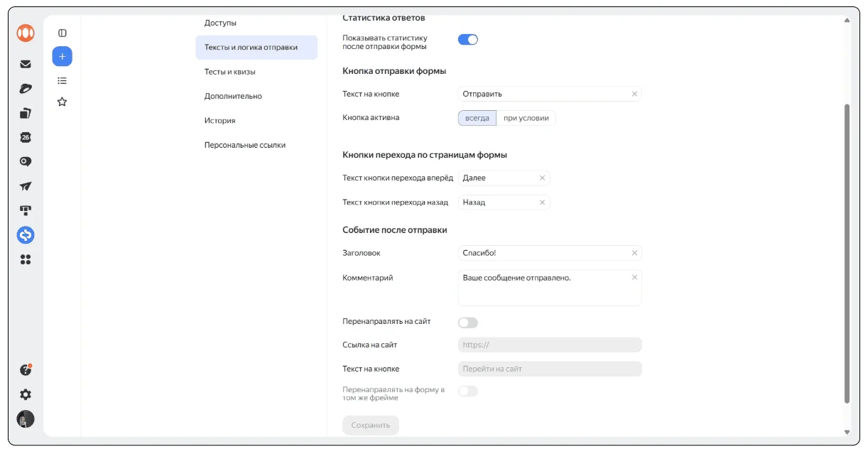Click the 'Перейти на сайт' button text field
Screen dimensions: 868x454
coord(550,369)
